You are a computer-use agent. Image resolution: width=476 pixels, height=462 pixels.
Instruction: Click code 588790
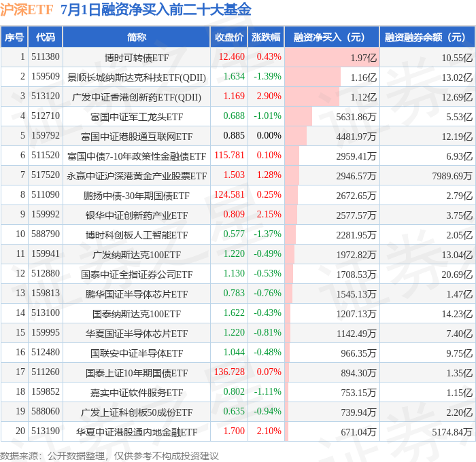pyautogui.click(x=46, y=234)
